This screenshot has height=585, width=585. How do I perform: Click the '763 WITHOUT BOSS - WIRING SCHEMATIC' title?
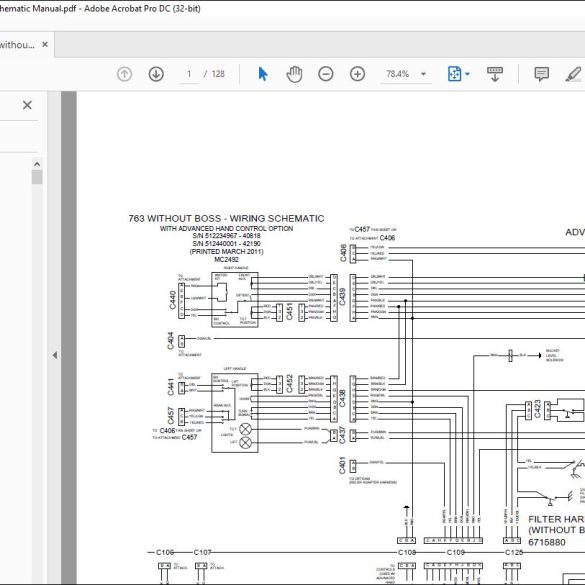pyautogui.click(x=226, y=219)
